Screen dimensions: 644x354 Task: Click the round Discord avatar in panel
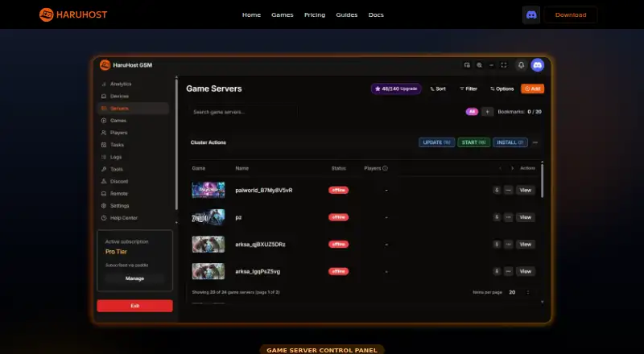pyautogui.click(x=537, y=65)
